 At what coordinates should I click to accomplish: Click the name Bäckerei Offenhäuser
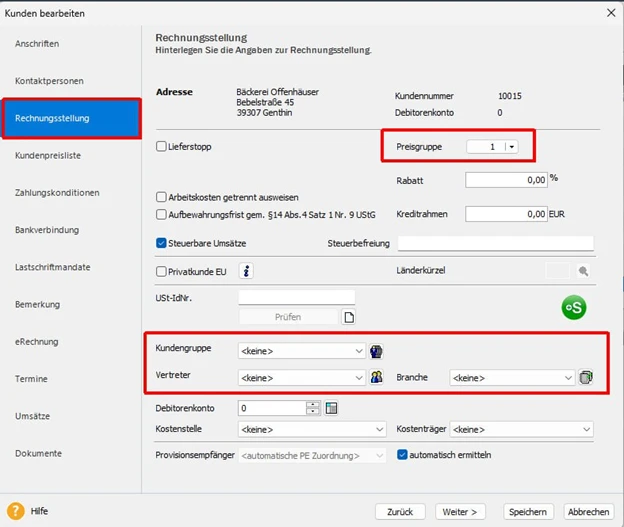coord(277,92)
